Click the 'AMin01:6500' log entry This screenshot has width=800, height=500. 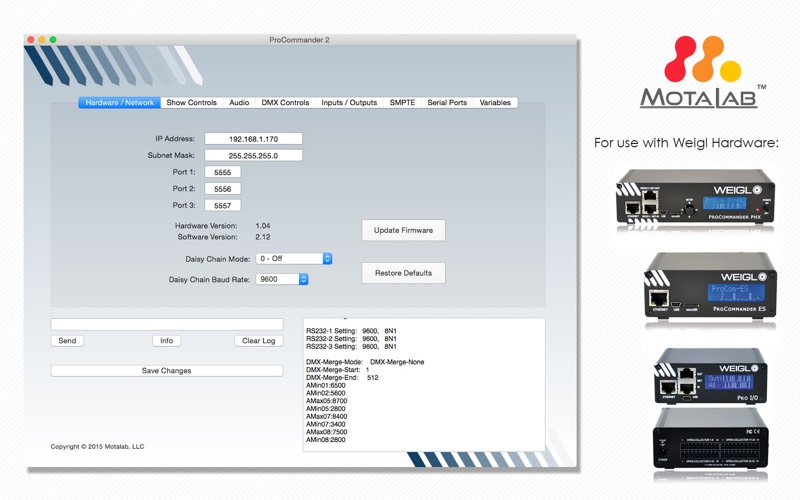tap(326, 386)
